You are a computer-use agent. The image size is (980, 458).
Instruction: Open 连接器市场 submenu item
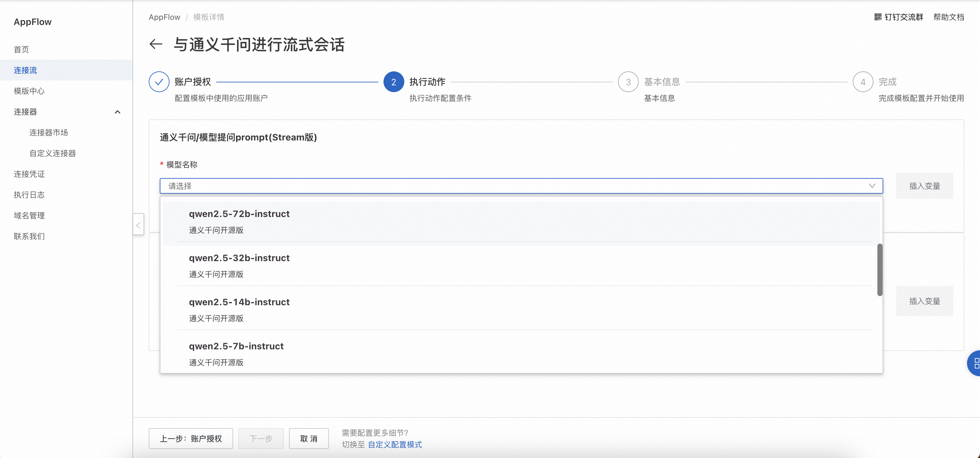pyautogui.click(x=49, y=133)
